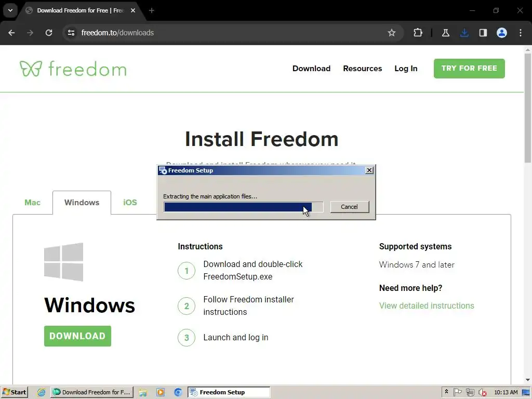This screenshot has height=399, width=532.
Task: Click the extraction progress bar
Action: pyautogui.click(x=243, y=207)
